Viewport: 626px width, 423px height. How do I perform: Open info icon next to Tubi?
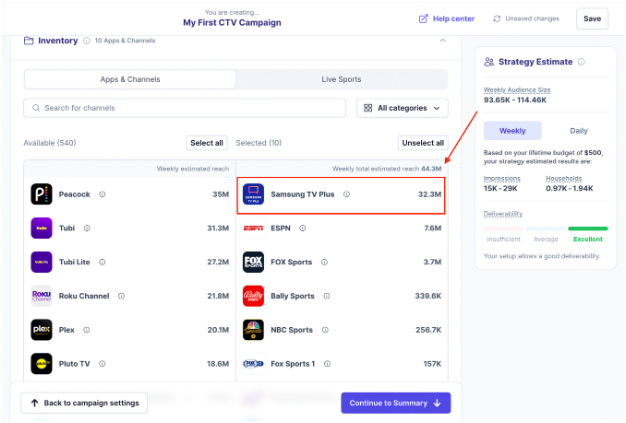coord(87,228)
